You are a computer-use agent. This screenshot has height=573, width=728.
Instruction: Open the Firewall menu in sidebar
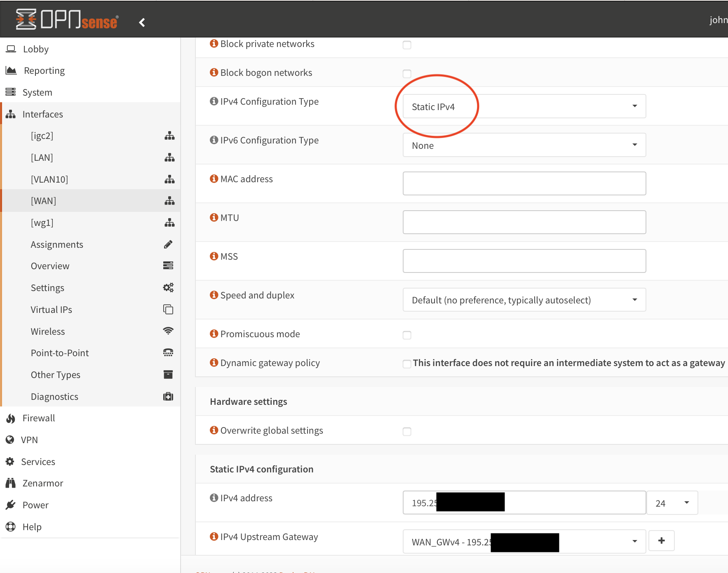[38, 418]
